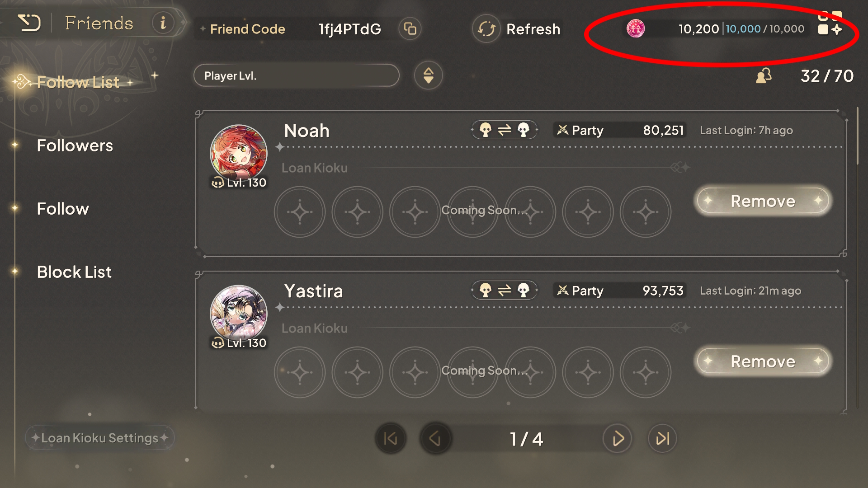
Task: Go back using the return arrow icon
Action: [x=29, y=23]
